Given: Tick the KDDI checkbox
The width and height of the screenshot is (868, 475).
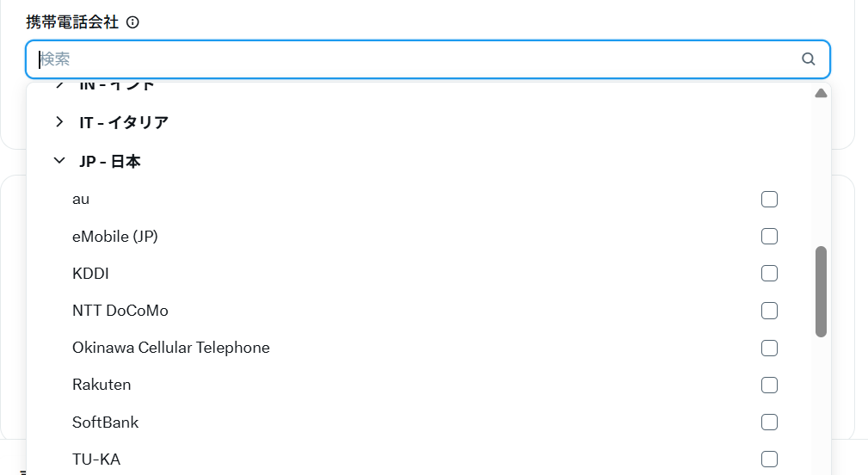Looking at the screenshot, I should (769, 274).
